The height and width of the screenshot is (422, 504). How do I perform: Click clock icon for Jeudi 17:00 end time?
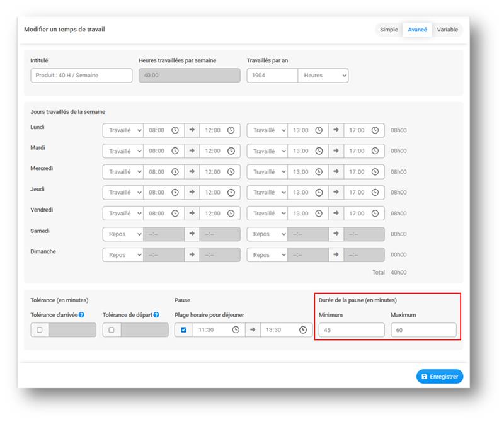click(375, 193)
